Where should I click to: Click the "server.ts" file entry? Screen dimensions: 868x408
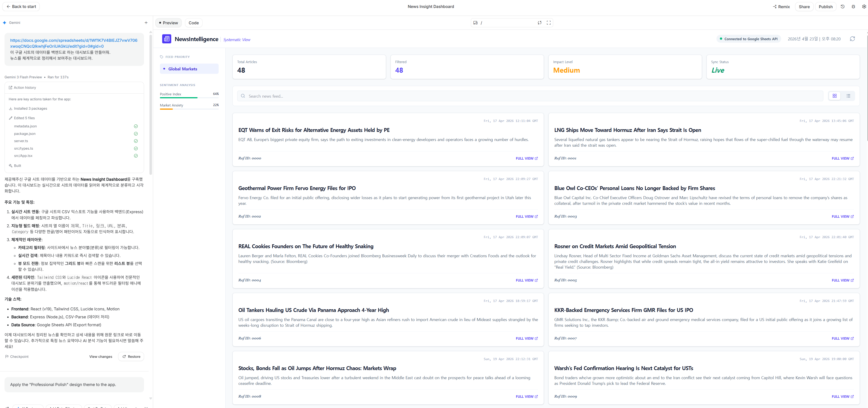[x=21, y=141]
